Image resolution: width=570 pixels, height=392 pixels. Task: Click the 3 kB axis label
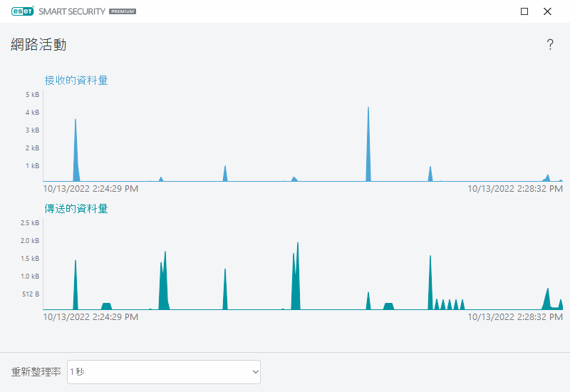click(32, 130)
